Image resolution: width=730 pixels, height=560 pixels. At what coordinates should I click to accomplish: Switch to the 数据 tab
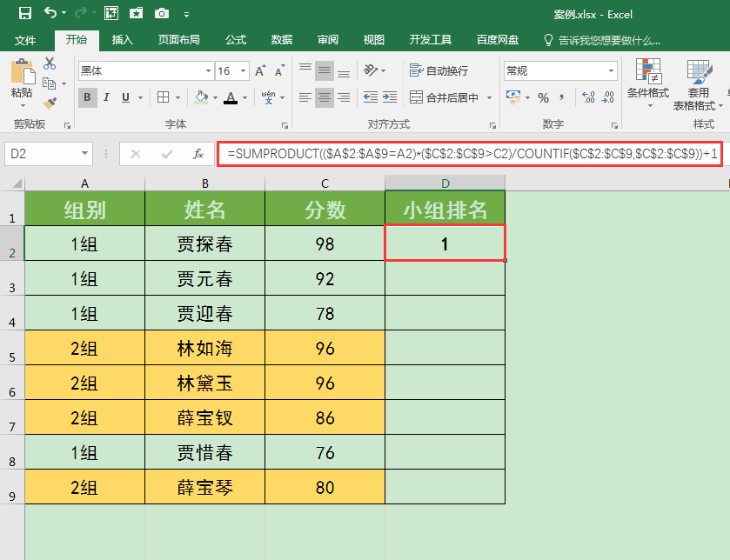282,40
